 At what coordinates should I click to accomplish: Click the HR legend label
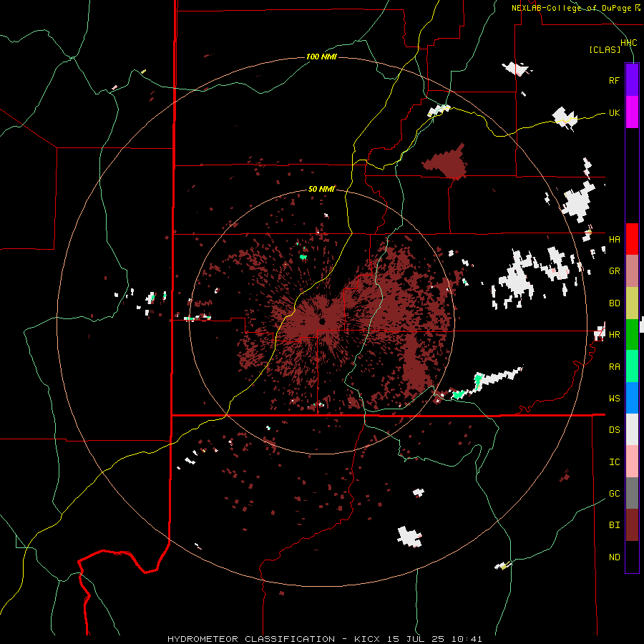tap(614, 335)
